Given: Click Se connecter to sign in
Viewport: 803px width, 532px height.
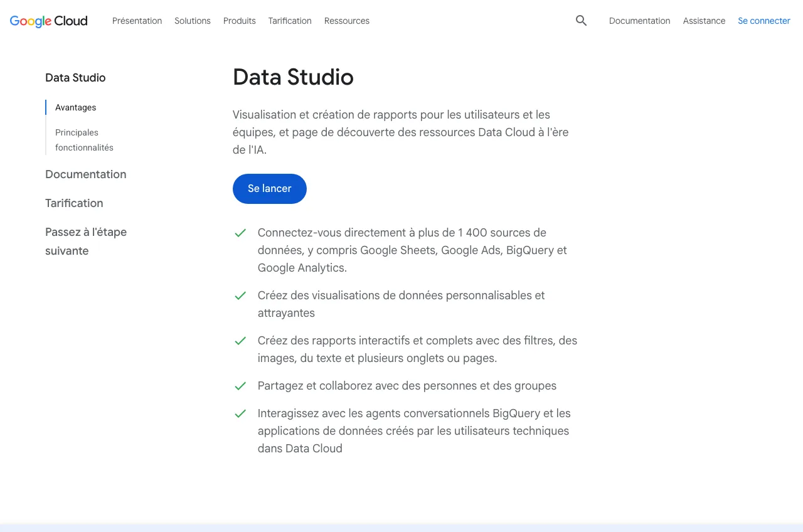Looking at the screenshot, I should 764,21.
